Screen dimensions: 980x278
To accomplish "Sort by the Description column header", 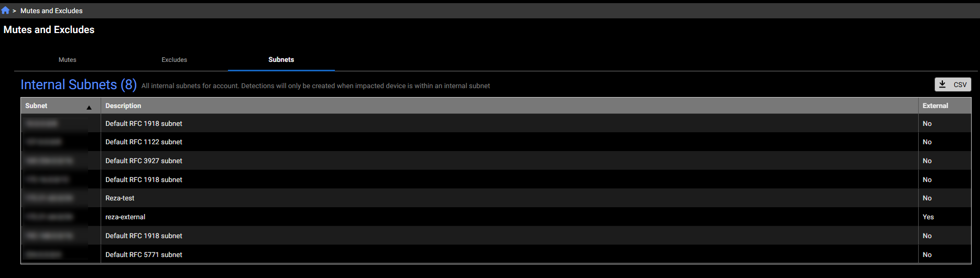I will coord(123,106).
